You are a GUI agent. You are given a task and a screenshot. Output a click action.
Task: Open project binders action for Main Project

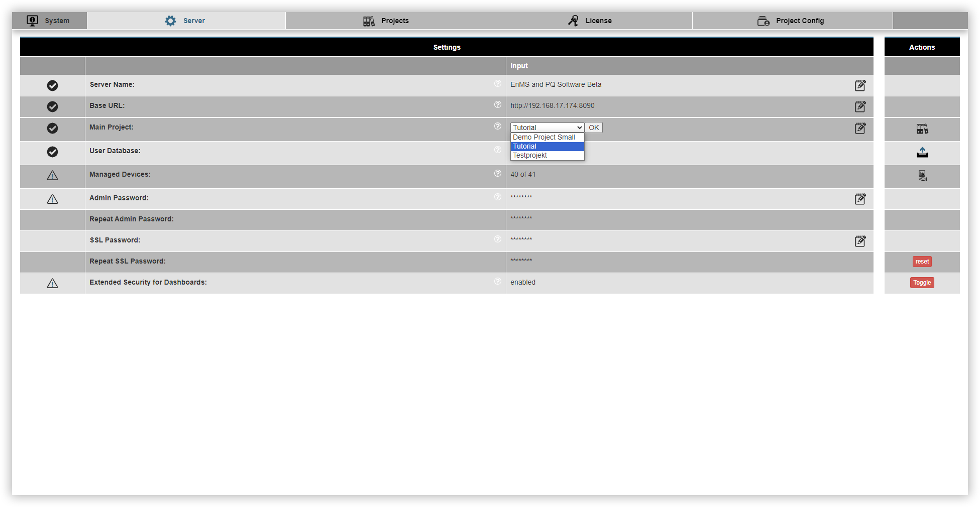click(x=922, y=129)
